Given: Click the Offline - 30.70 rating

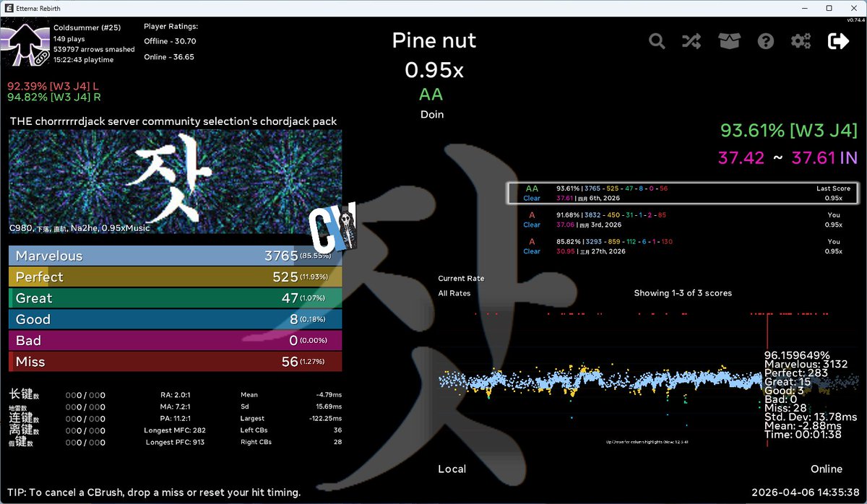Looking at the screenshot, I should tap(170, 41).
